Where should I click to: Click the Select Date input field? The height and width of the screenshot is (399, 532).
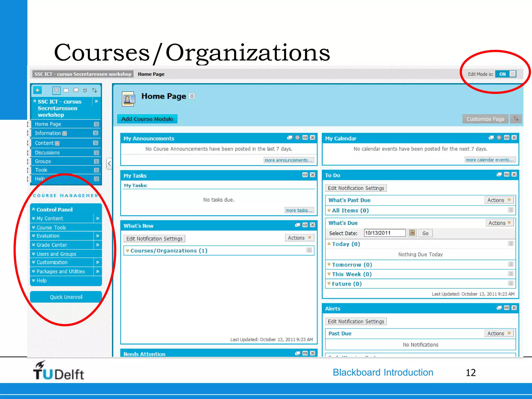pos(385,233)
